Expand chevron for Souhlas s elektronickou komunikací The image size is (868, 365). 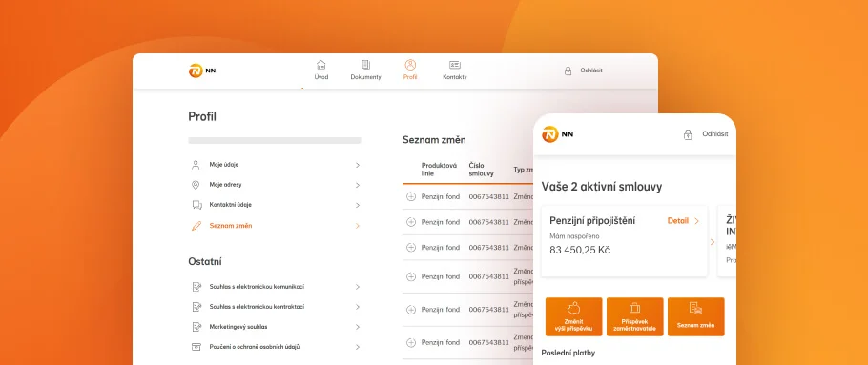[x=358, y=287]
